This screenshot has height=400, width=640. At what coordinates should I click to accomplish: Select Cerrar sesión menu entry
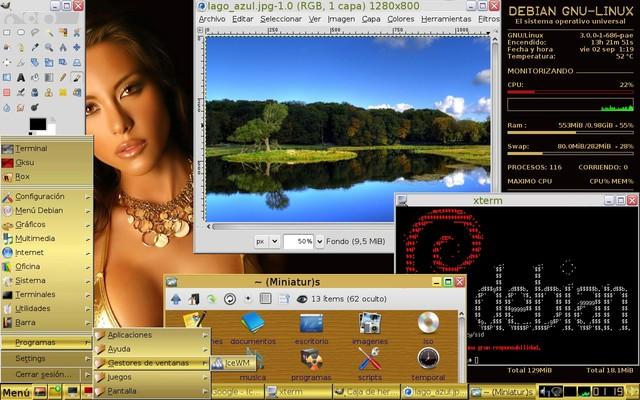click(x=47, y=374)
